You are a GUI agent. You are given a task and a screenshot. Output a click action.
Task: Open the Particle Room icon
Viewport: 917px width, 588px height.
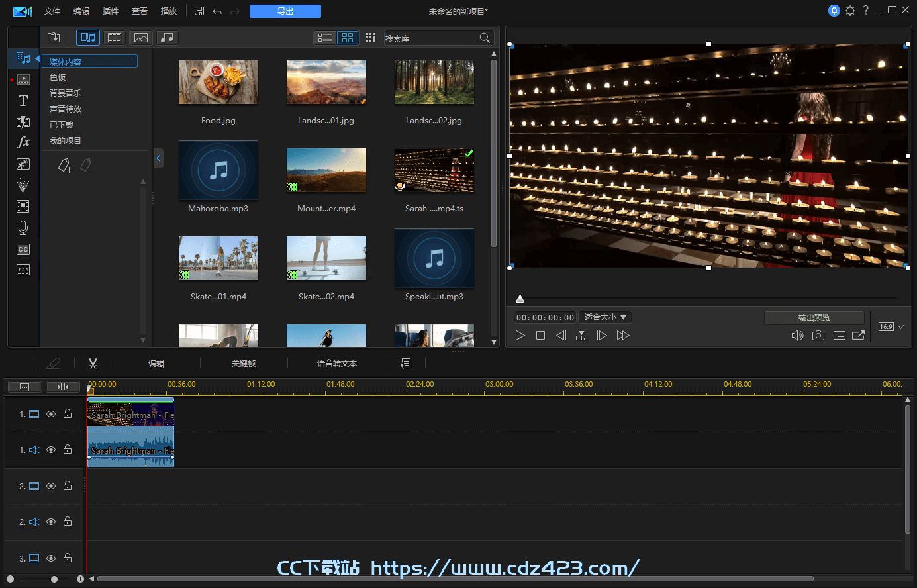click(23, 185)
